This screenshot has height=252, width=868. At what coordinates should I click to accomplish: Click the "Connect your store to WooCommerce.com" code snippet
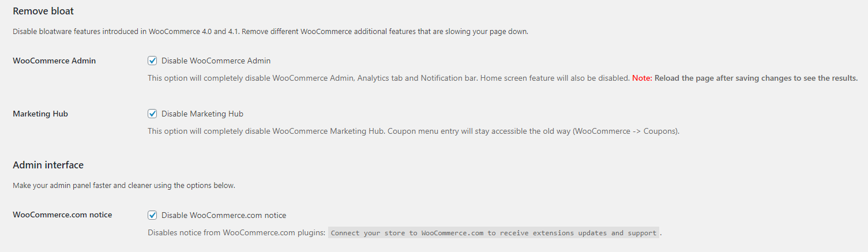click(x=494, y=233)
